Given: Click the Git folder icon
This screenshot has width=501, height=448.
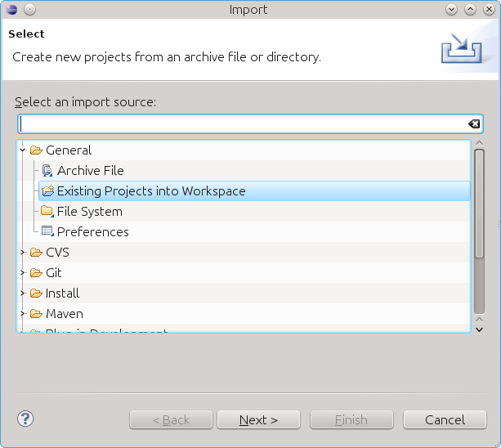Looking at the screenshot, I should [36, 273].
